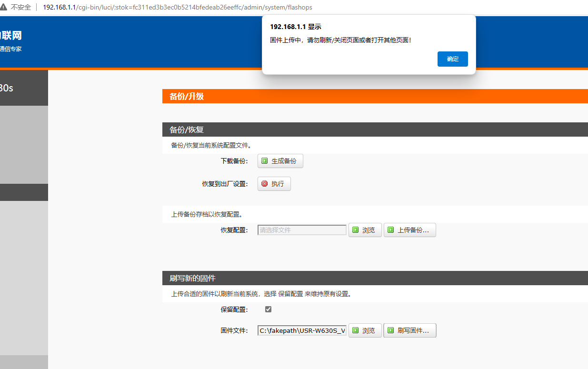
Task: Open the second dark sidebar menu group
Action: pos(24,192)
